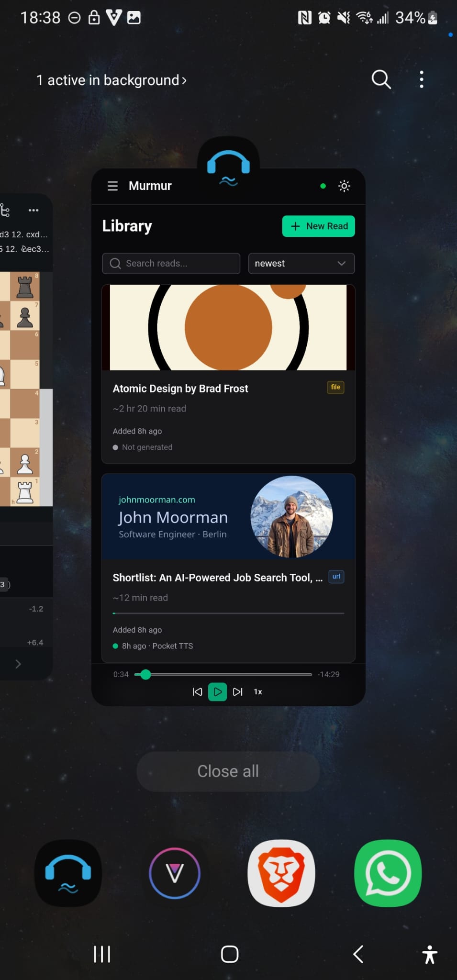Click the Shortlist read progress bar

pyautogui.click(x=228, y=613)
